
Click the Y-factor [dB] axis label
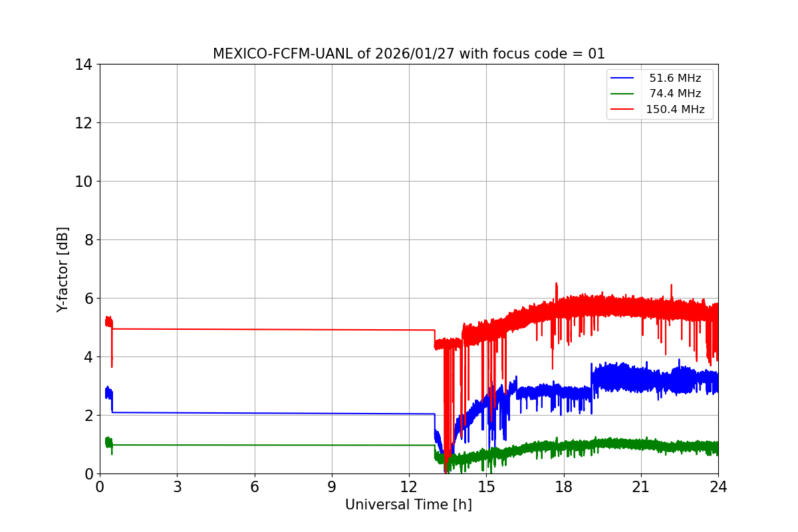tap(63, 269)
